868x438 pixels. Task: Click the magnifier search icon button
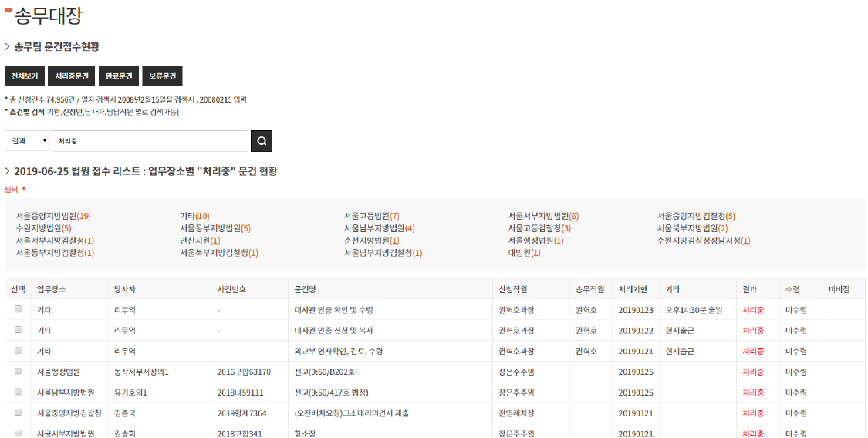tap(262, 141)
